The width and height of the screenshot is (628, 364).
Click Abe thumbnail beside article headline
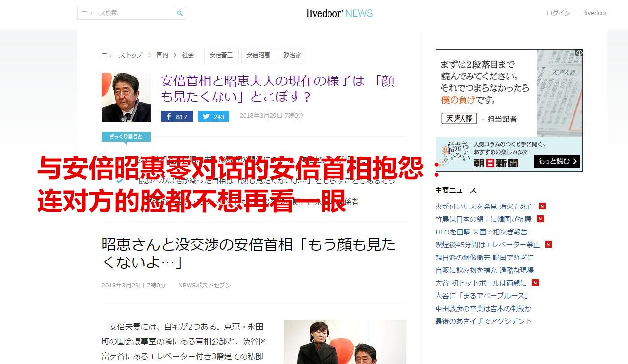126,97
